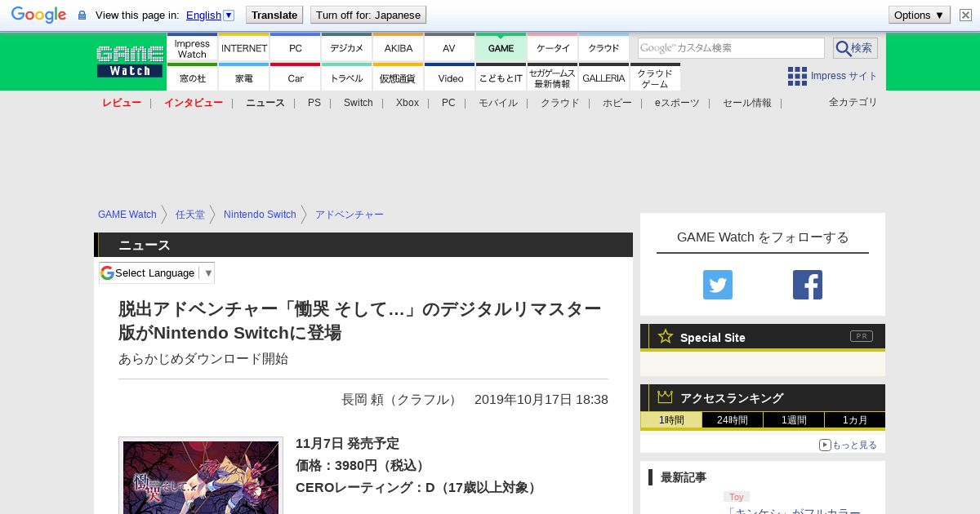Screen dimensions: 980x514
Task: Select the 1週間 ranking tab
Action: click(x=794, y=420)
